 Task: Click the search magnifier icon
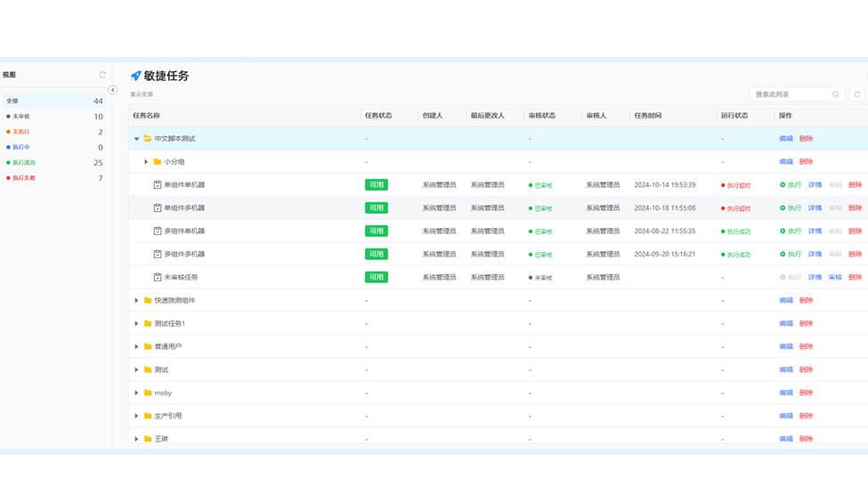click(835, 94)
